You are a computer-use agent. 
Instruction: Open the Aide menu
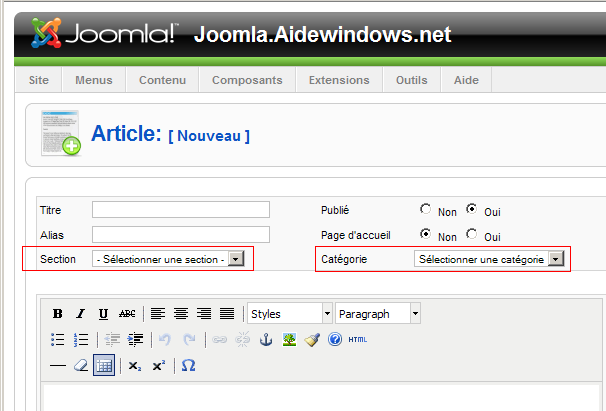click(x=466, y=80)
